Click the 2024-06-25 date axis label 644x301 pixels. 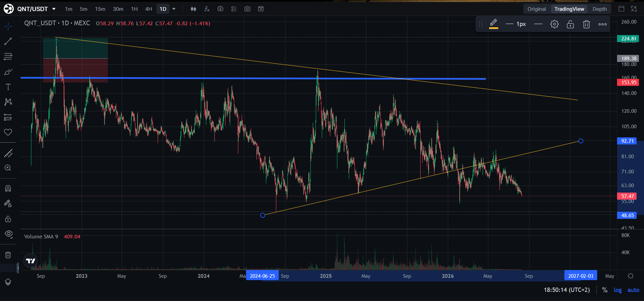[262, 276]
